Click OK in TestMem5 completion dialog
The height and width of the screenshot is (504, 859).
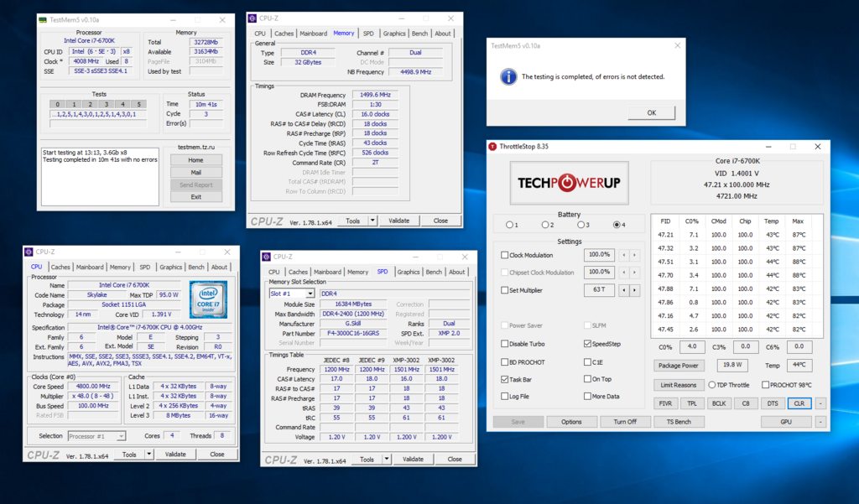click(x=651, y=113)
